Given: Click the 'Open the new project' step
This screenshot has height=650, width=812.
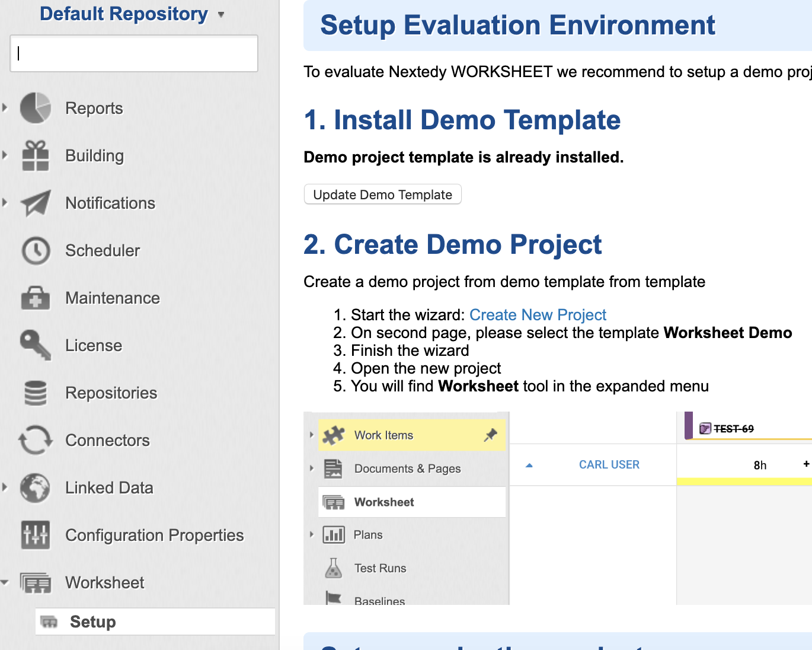Looking at the screenshot, I should click(426, 368).
